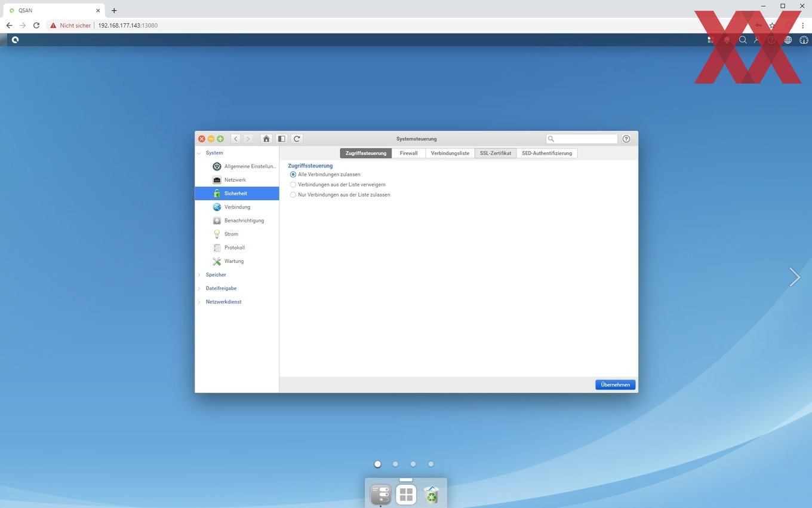Switch to the Verbindungsliste tab

pos(450,153)
